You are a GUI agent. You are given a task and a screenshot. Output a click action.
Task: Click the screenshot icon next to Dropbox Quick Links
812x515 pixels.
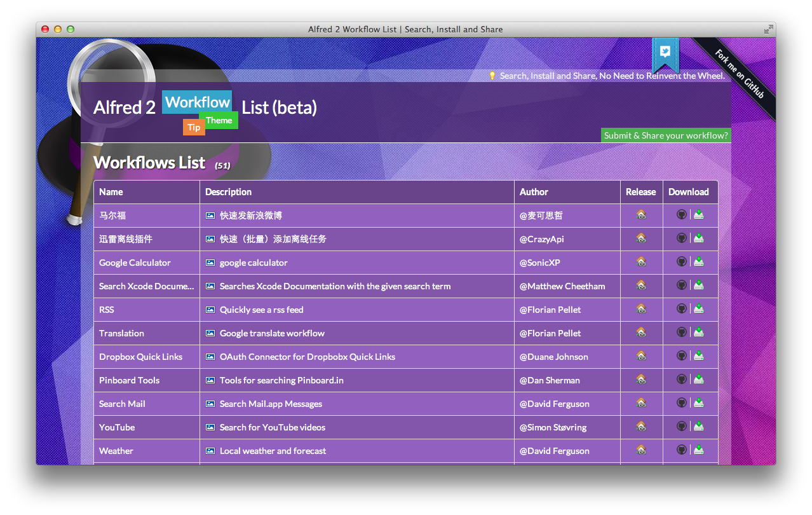coord(210,357)
